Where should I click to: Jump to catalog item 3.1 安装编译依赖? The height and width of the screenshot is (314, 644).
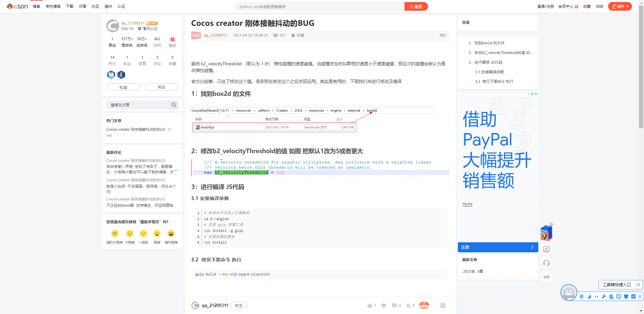[x=489, y=72]
